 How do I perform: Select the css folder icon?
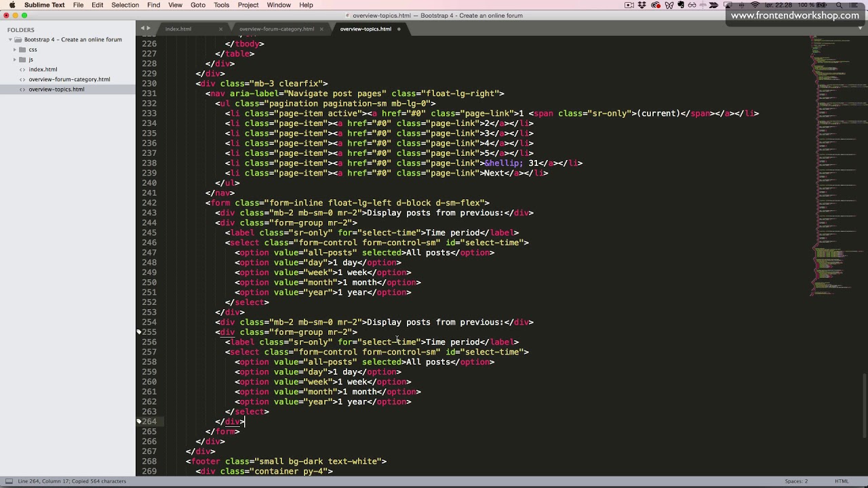22,49
